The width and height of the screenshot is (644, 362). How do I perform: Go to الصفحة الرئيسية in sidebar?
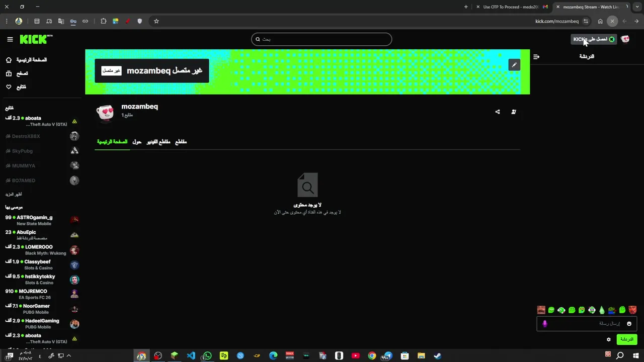coord(26,60)
